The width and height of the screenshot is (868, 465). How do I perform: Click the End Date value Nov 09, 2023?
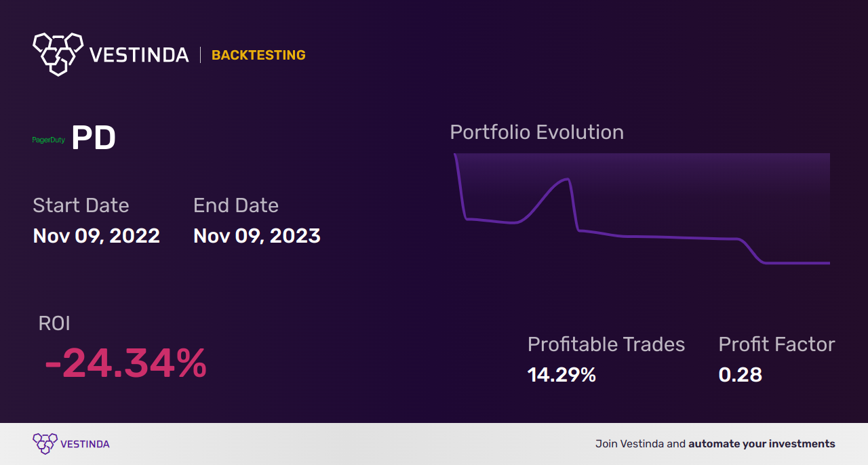pyautogui.click(x=257, y=236)
